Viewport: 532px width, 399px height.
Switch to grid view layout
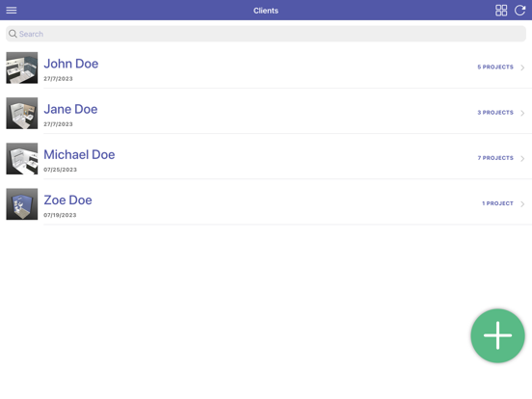tap(501, 11)
